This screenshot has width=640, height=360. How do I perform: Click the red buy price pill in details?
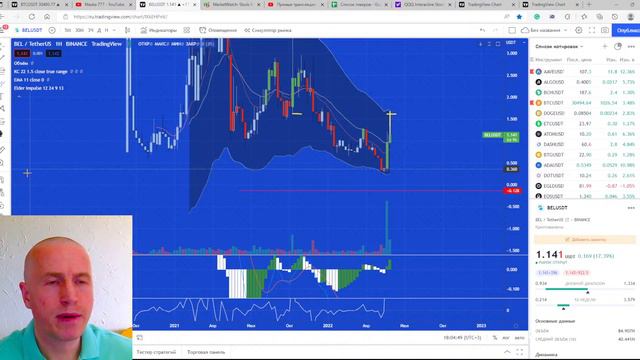click(576, 273)
